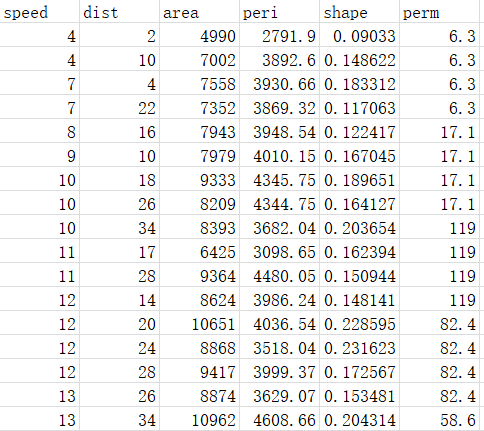Click the area cell 10962

pos(199,419)
